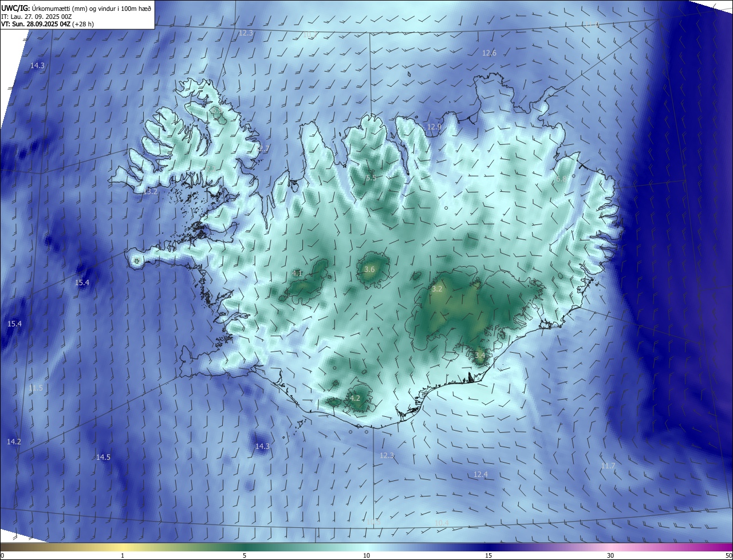Click the 12.4 value label
The width and height of the screenshot is (733, 560).
click(480, 475)
